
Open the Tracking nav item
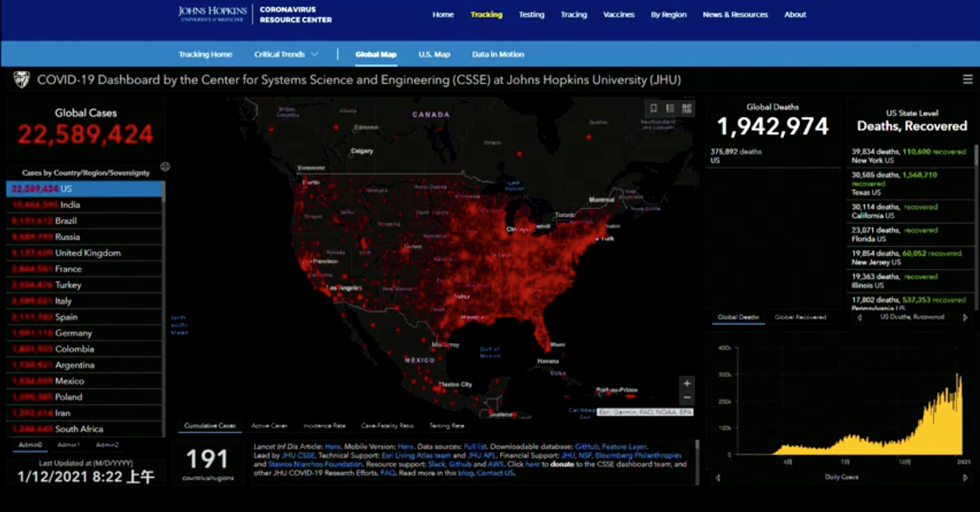click(x=487, y=14)
